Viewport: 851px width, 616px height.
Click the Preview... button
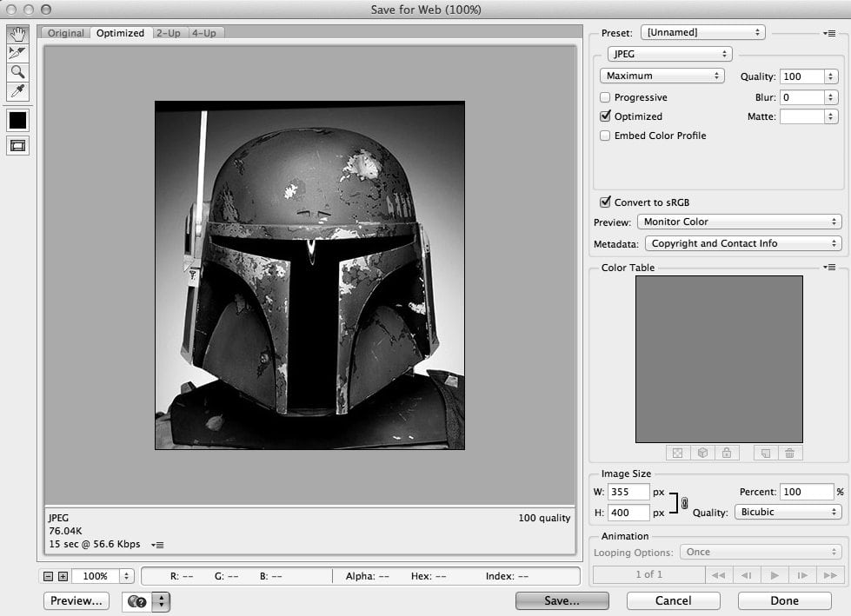(76, 601)
